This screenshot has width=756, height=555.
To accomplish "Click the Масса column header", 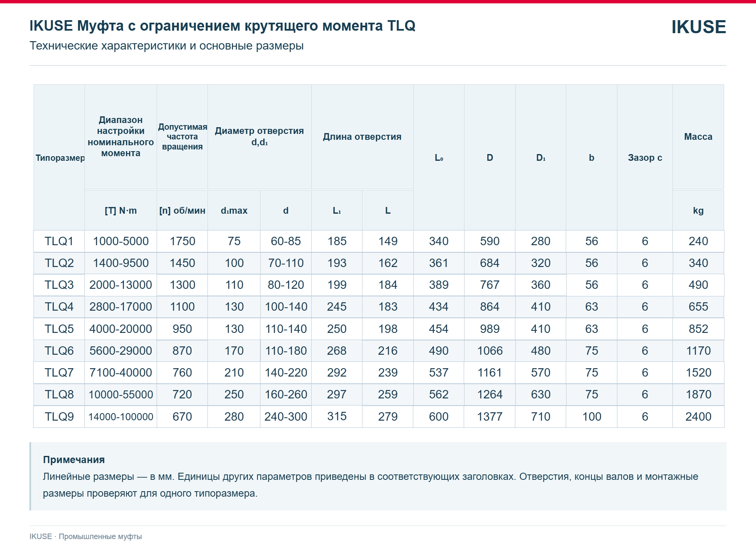I will tap(698, 136).
